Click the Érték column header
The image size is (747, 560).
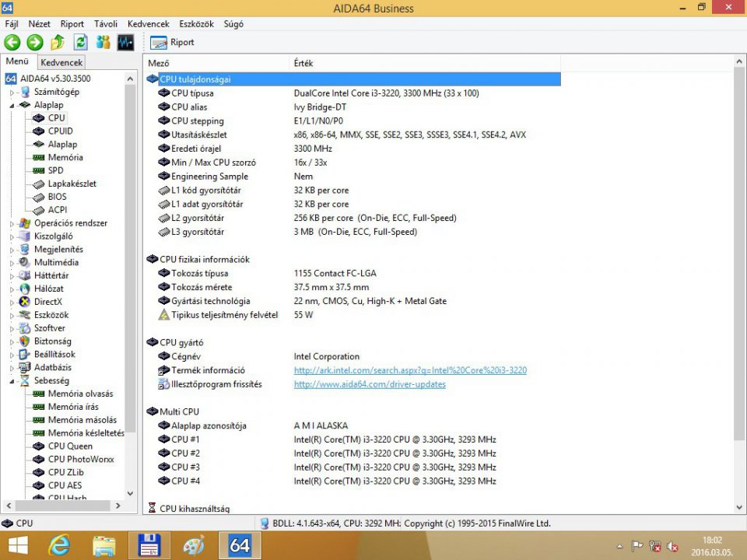(x=425, y=63)
